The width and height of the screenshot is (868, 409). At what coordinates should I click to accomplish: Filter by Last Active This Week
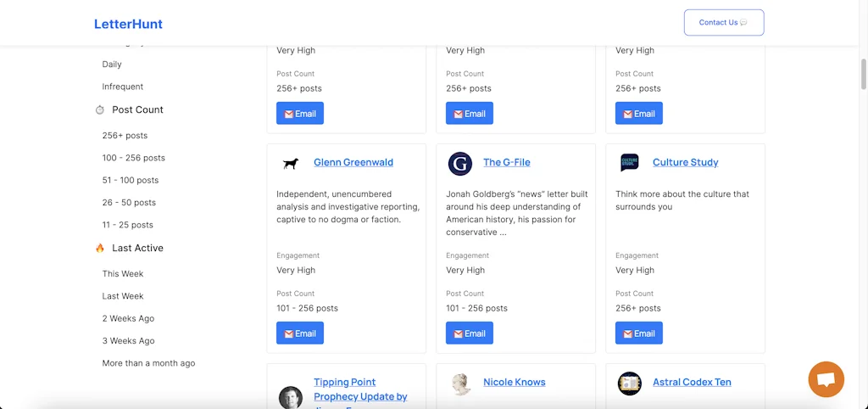coord(123,274)
